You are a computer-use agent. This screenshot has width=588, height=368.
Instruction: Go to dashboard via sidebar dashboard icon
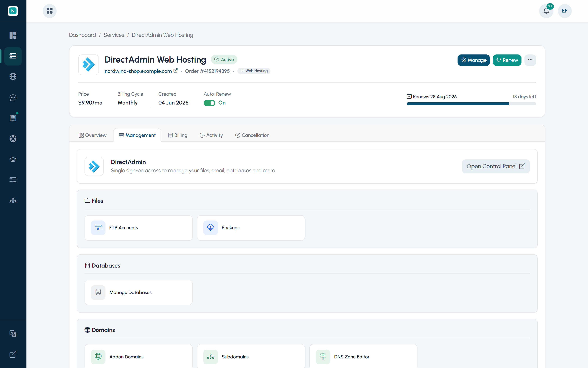[13, 35]
